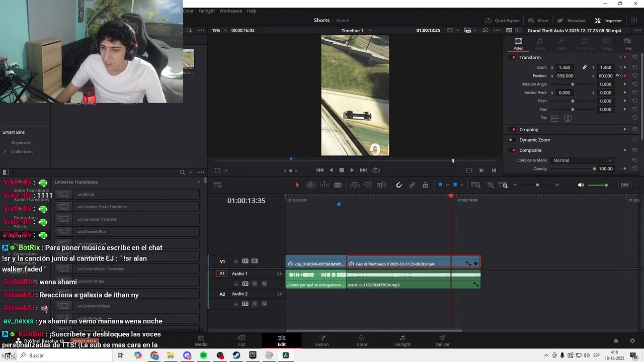Adjust the timeline zoom slider
644x362 pixels.
(537, 185)
